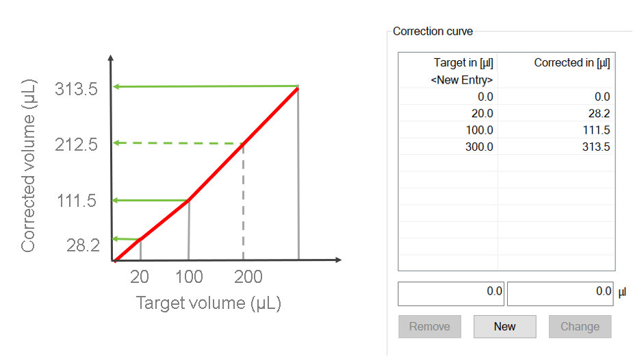Click the Corrected in [µl] column header
Image resolution: width=644 pixels, height=361 pixels.
(x=571, y=63)
